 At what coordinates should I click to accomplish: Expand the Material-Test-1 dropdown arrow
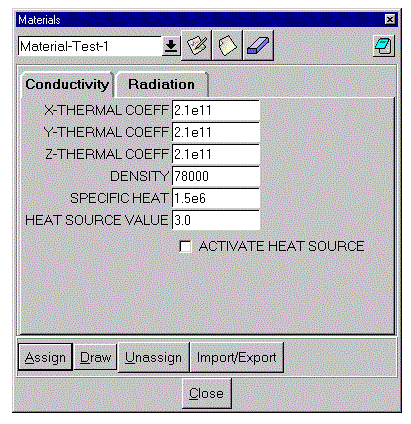(171, 46)
